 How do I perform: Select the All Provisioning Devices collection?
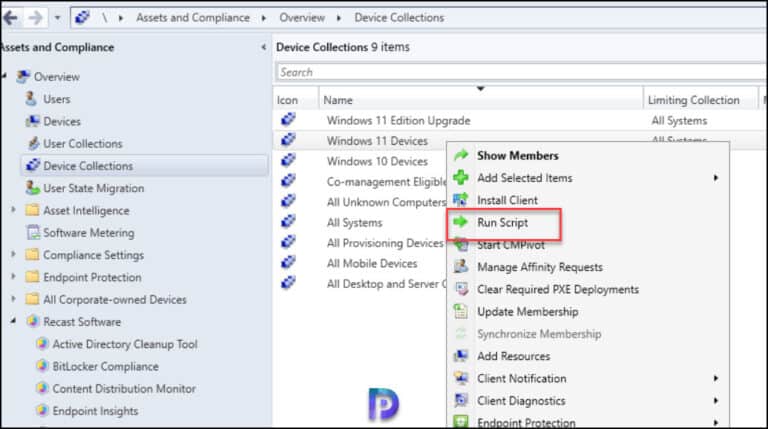[x=385, y=243]
